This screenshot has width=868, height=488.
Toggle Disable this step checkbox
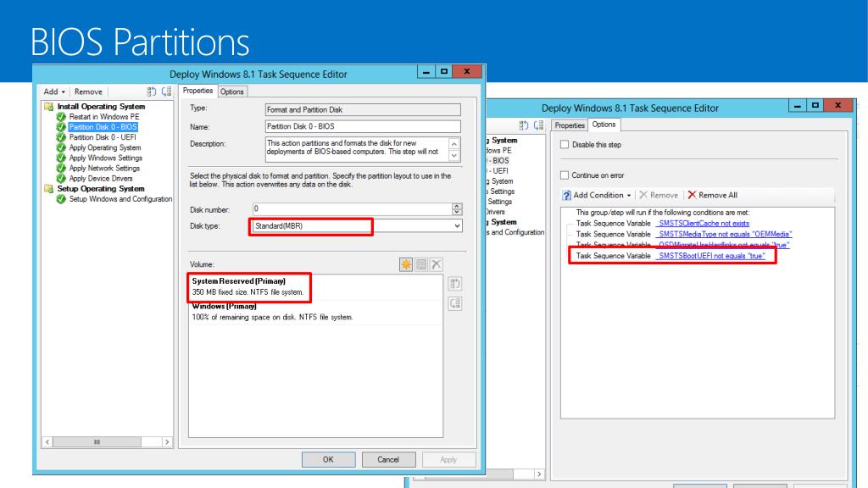point(565,144)
